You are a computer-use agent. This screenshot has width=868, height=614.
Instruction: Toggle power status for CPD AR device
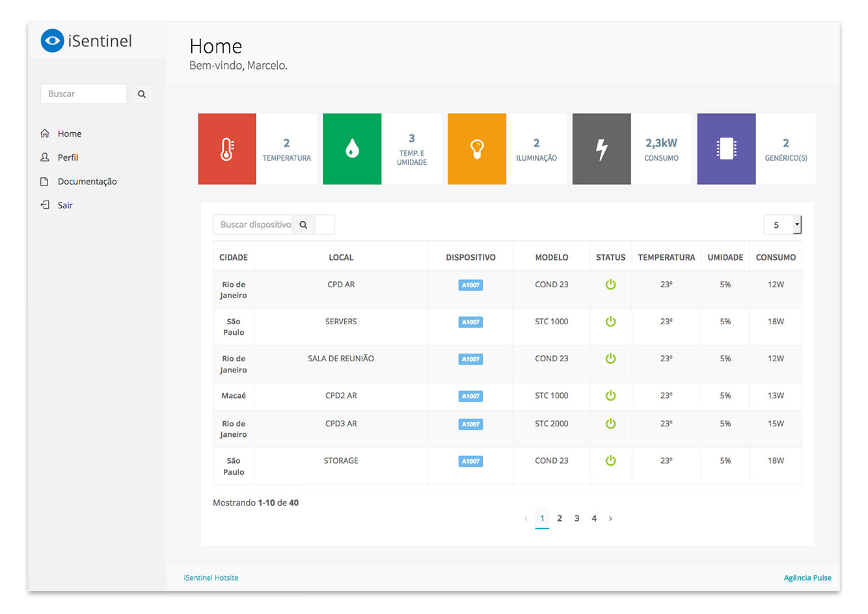pyautogui.click(x=610, y=285)
